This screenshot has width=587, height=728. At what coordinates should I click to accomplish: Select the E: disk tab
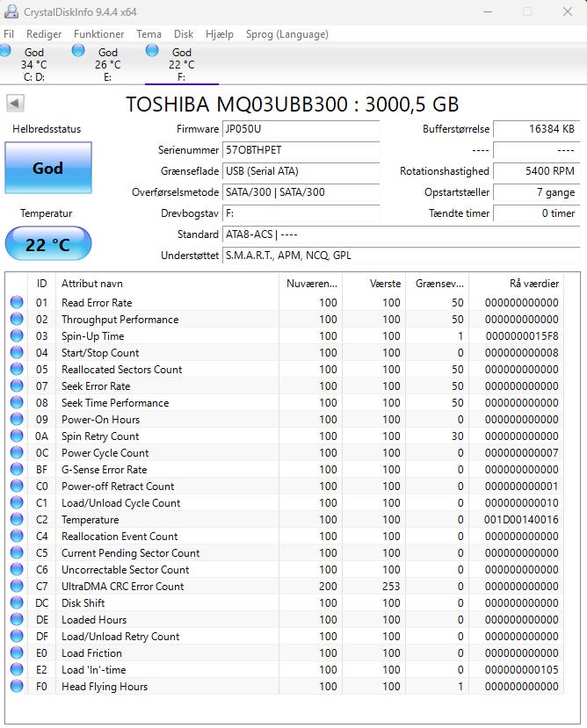pyautogui.click(x=108, y=64)
